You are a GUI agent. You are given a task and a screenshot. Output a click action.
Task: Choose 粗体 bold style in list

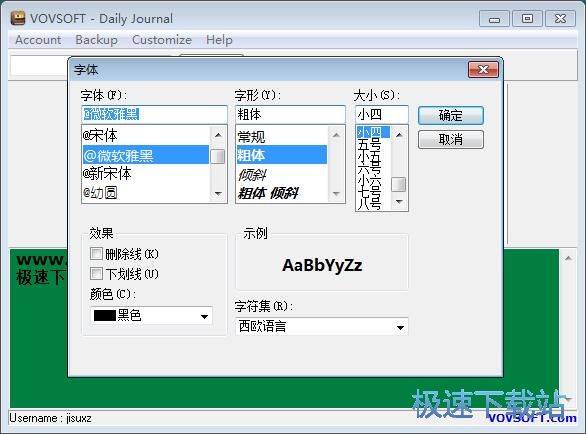281,155
